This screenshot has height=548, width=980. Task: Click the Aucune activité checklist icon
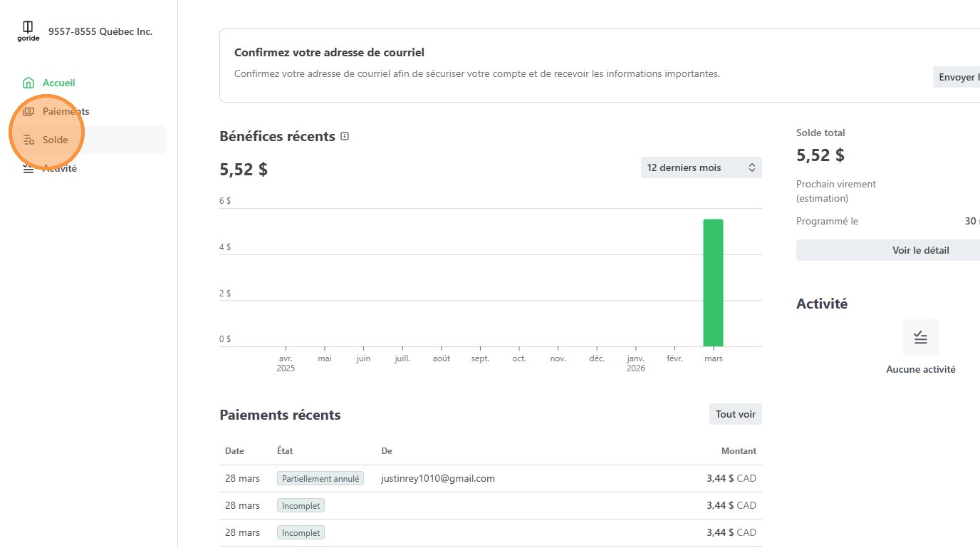(920, 338)
